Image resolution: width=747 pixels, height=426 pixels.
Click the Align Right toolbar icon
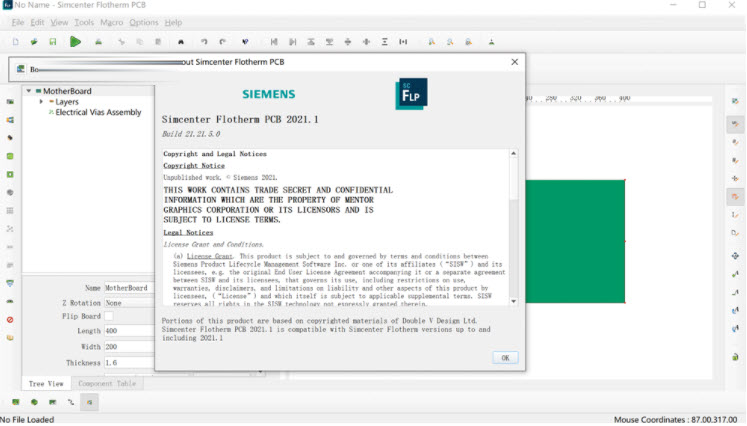(x=293, y=42)
